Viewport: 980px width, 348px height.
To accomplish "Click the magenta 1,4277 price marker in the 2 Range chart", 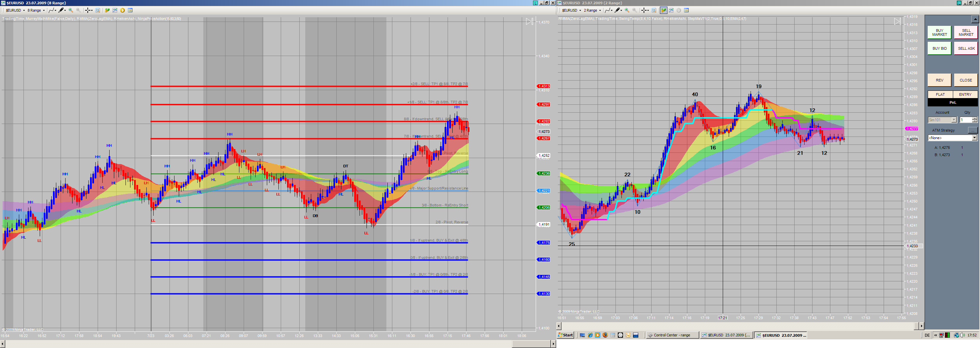I will click(x=911, y=129).
